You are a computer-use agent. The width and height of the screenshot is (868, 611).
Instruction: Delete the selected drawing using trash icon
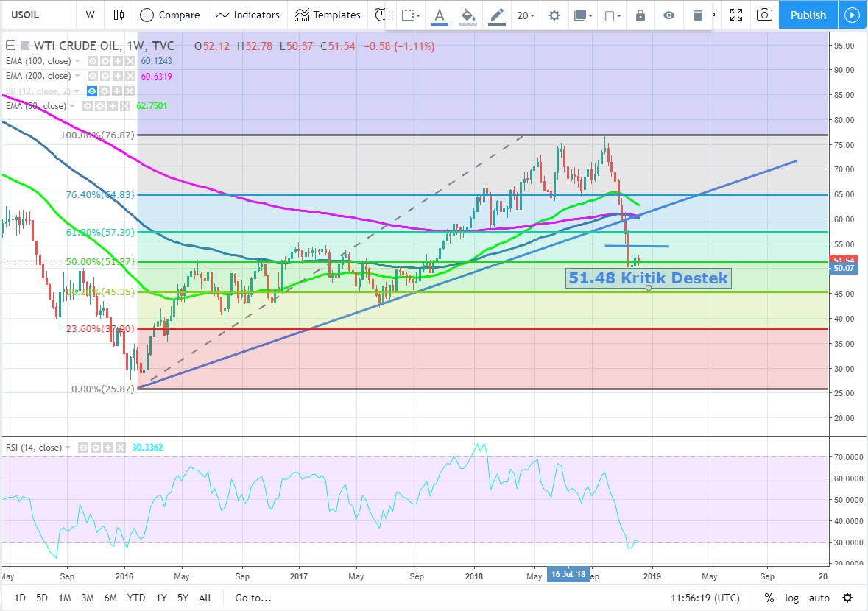coord(697,15)
